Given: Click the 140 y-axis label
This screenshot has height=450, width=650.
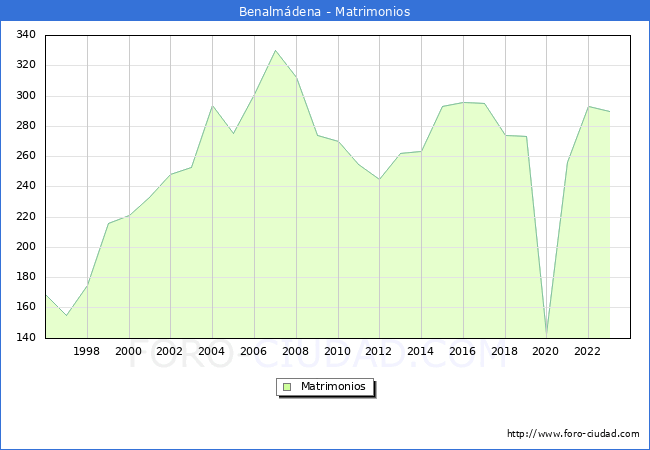Looking at the screenshot, I should [x=26, y=338].
